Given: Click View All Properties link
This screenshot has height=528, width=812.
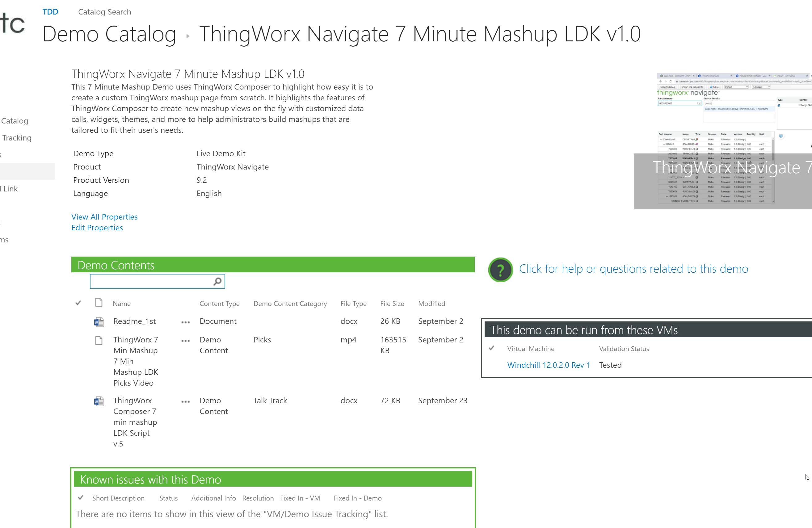Looking at the screenshot, I should coord(104,217).
